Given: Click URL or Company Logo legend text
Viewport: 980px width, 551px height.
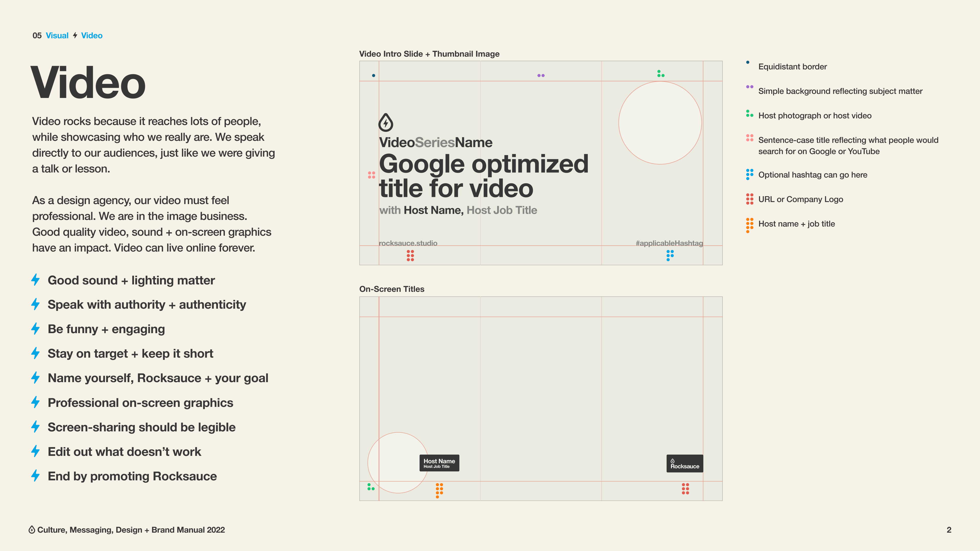Looking at the screenshot, I should pyautogui.click(x=801, y=199).
